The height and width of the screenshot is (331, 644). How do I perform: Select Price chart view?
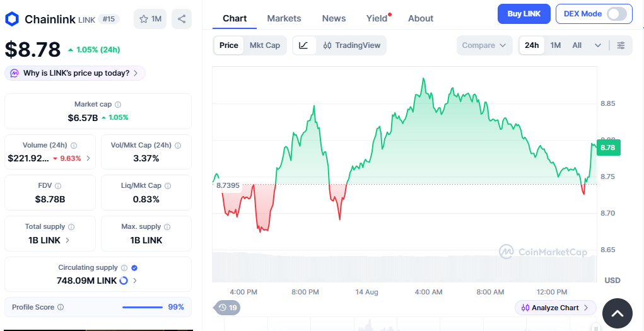229,45
